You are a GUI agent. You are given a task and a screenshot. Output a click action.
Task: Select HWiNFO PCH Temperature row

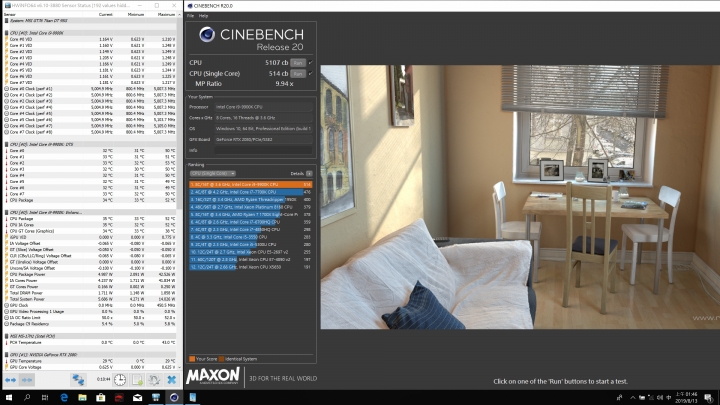(91, 343)
